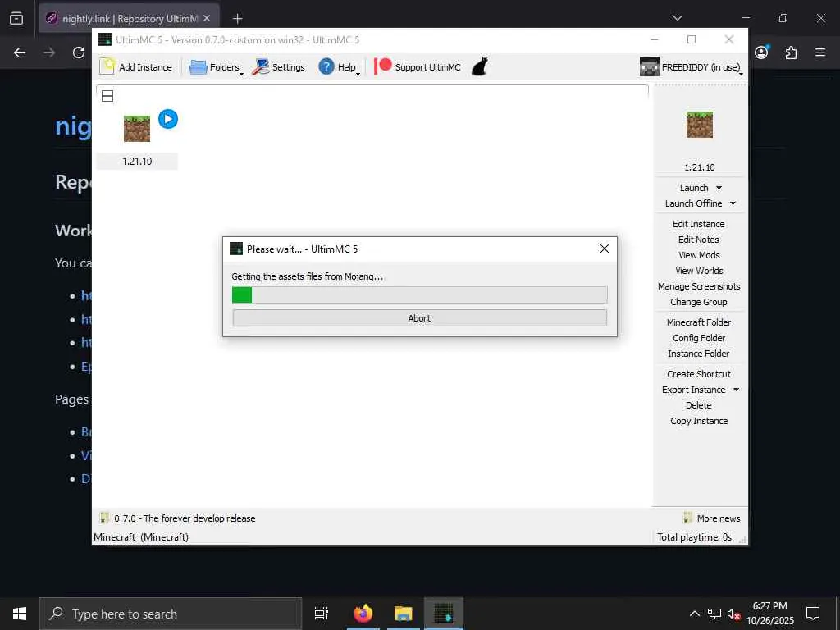Open the Help dropdown menu
Image resolution: width=840 pixels, height=630 pixels.
pos(339,67)
